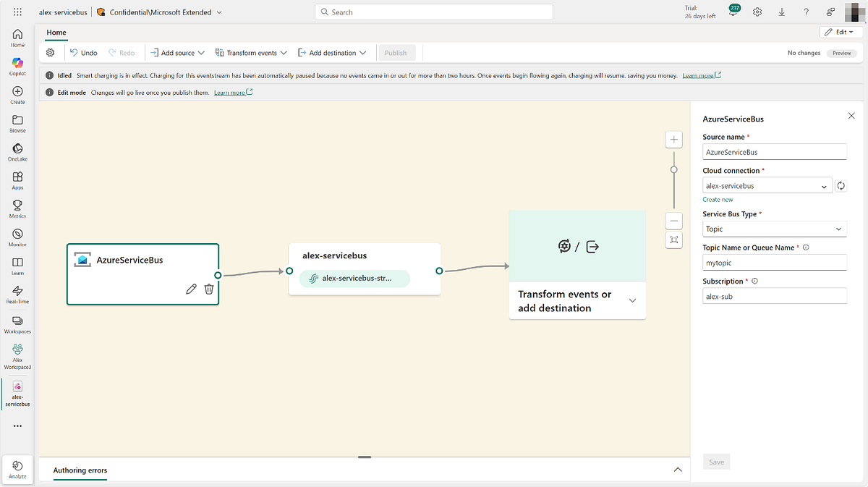Open OneLake from the left sidebar
The width and height of the screenshot is (868, 487).
[x=17, y=153]
